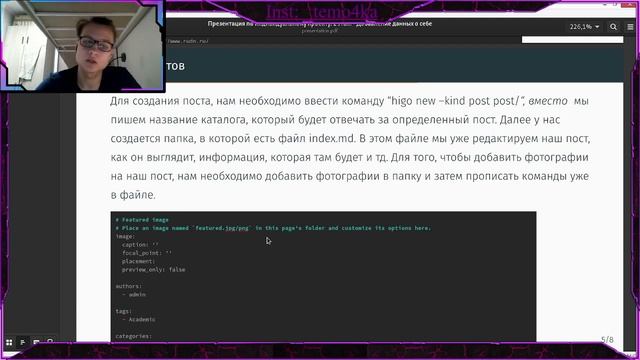The height and width of the screenshot is (360, 640).
Task: Click the code line "caption: ''"
Action: [140, 245]
